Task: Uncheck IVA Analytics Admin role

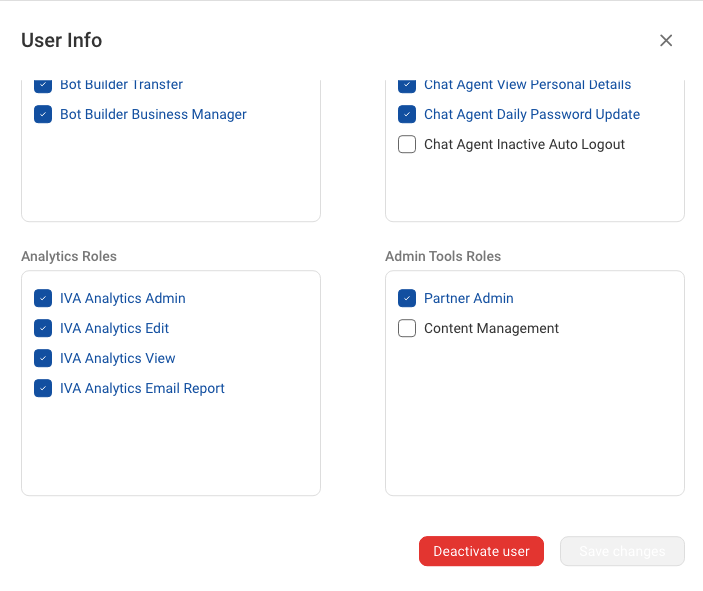Action: point(43,298)
